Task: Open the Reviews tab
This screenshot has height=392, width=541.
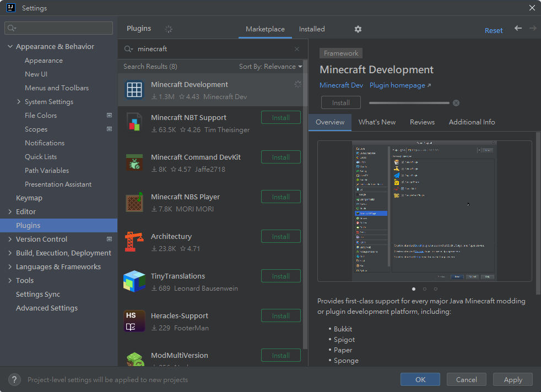Action: click(422, 122)
